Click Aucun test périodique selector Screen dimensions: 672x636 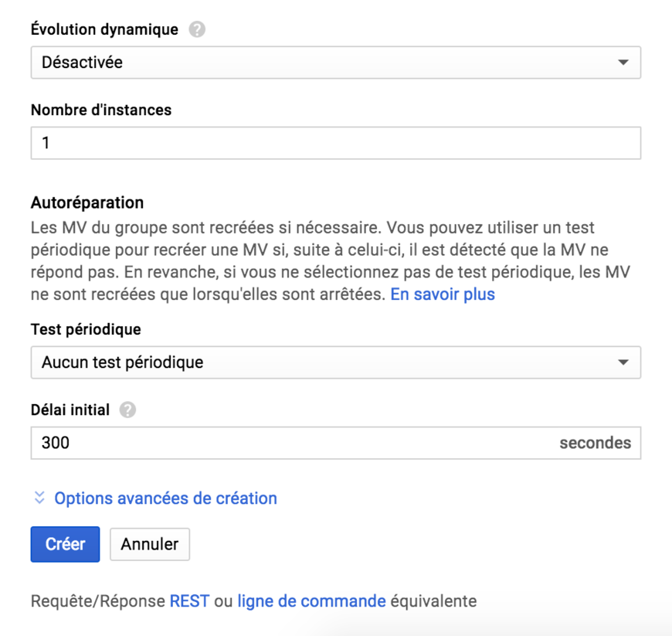pos(336,362)
